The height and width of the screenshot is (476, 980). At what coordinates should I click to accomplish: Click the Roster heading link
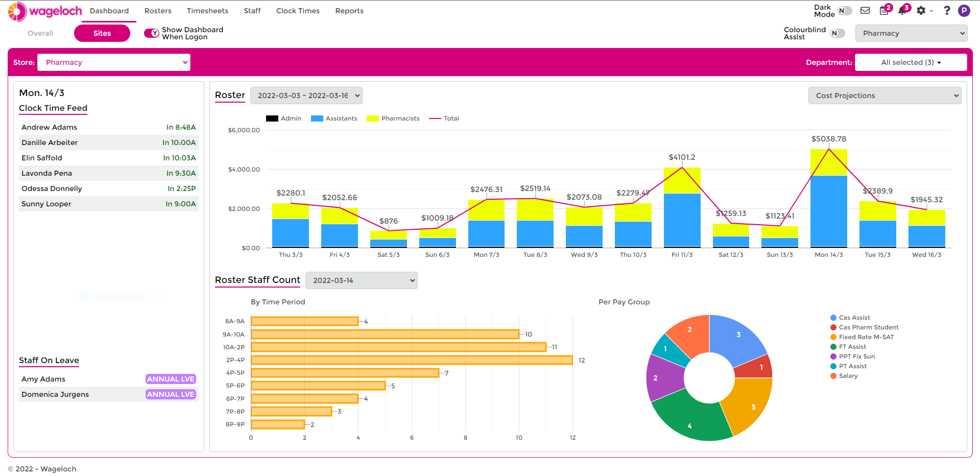[230, 95]
